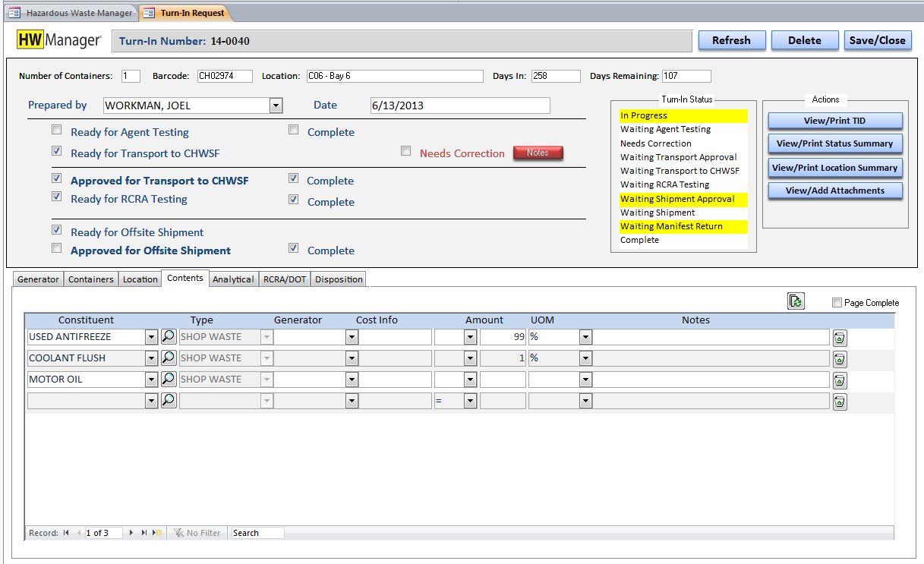This screenshot has width=924, height=564.
Task: Toggle Complete checkbox beside Ready for Agent Testing
Action: pyautogui.click(x=293, y=130)
